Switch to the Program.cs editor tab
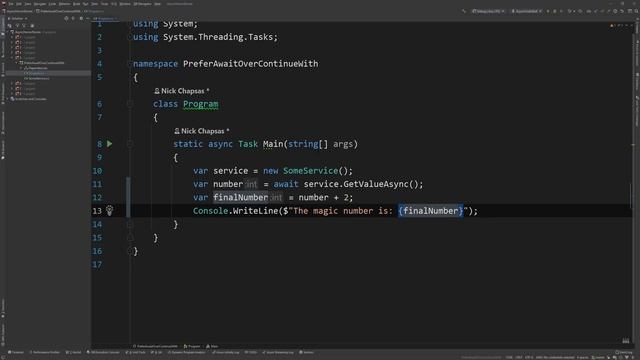640x360 pixels. 105,18
